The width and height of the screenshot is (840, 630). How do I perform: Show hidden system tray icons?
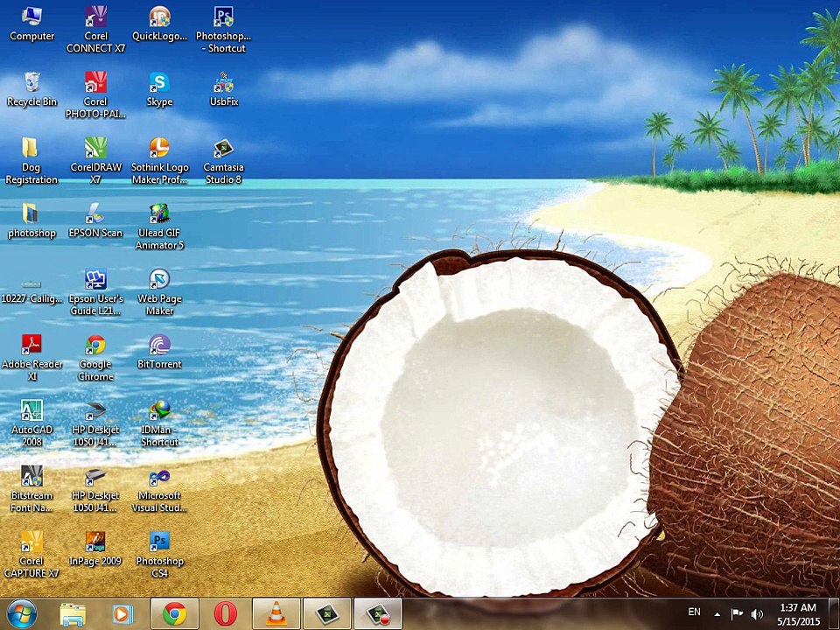point(717,614)
